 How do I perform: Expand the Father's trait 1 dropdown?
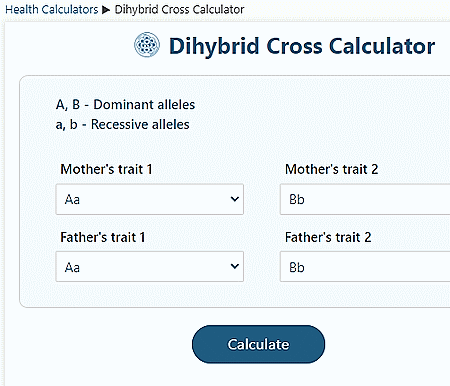pyautogui.click(x=150, y=267)
